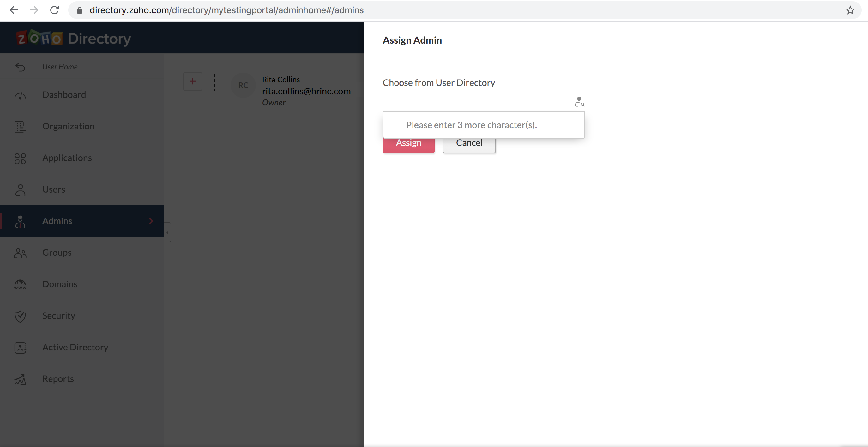
Task: Click the plus button to add an admin
Action: coord(192,81)
